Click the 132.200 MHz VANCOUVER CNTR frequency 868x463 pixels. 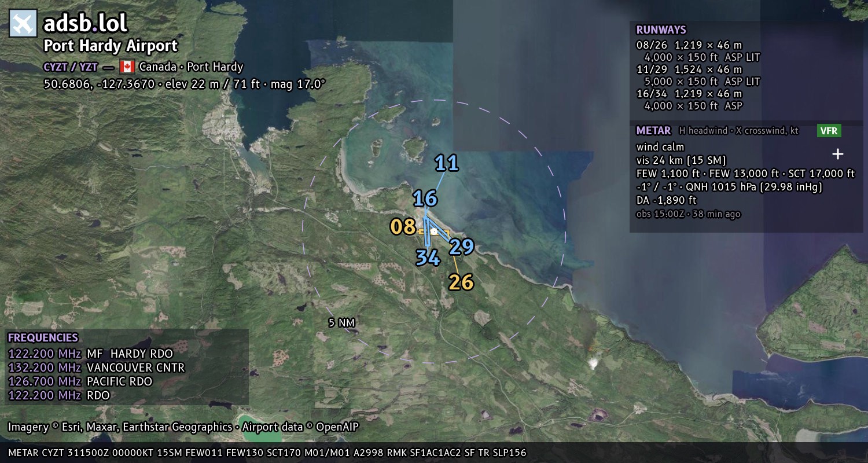click(97, 368)
